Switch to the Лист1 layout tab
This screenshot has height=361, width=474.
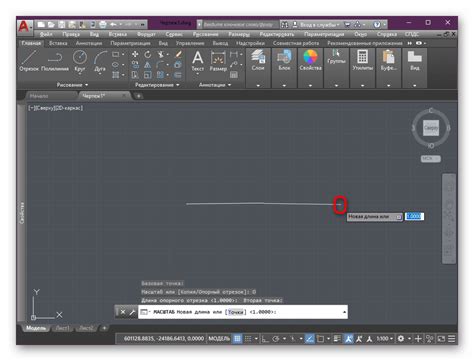pos(62,328)
